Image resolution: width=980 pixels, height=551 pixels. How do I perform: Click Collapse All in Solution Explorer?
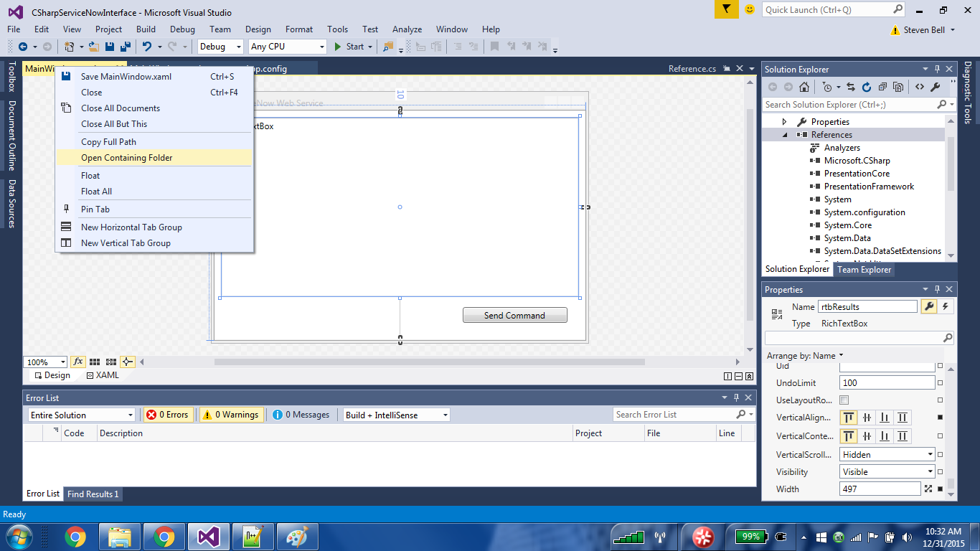(882, 87)
